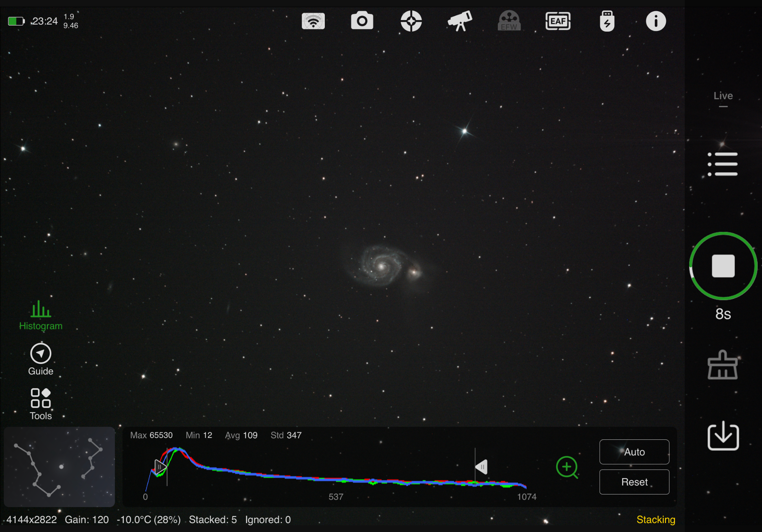Change the 8s exposure time
Screen dimensions: 762x532
(723, 314)
